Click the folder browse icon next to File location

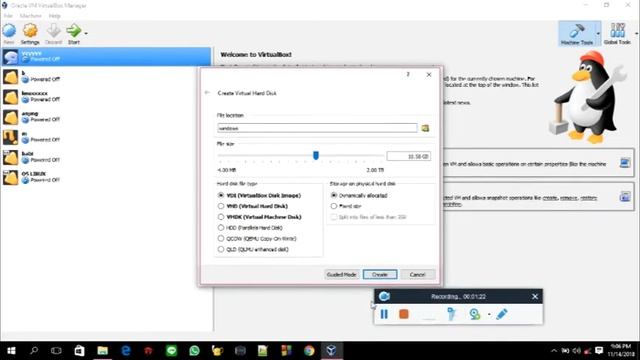[x=425, y=128]
